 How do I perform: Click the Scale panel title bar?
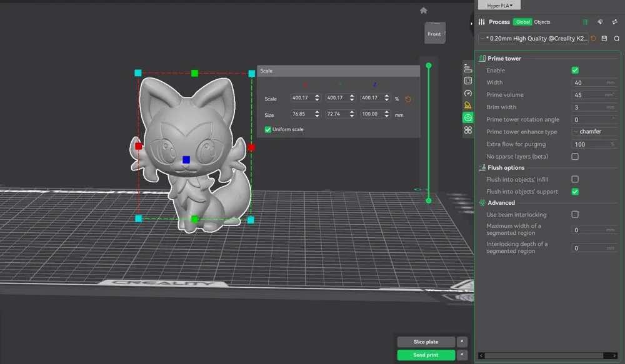pyautogui.click(x=338, y=71)
